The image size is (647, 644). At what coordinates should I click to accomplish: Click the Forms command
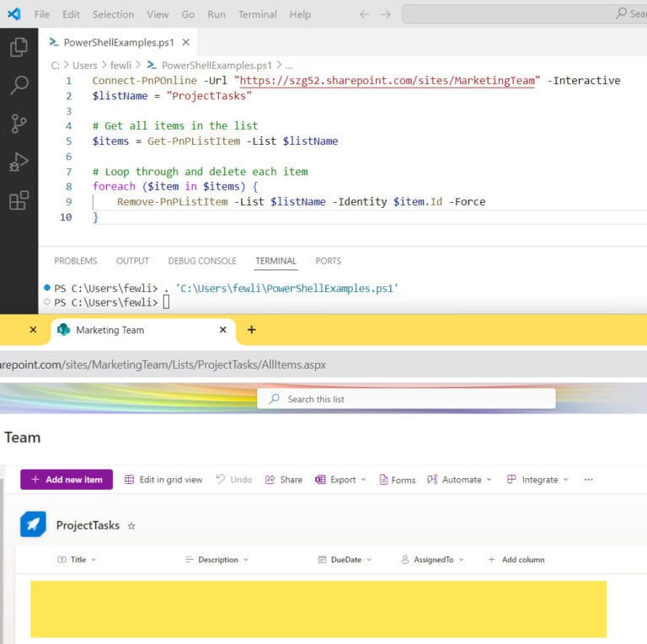(397, 480)
